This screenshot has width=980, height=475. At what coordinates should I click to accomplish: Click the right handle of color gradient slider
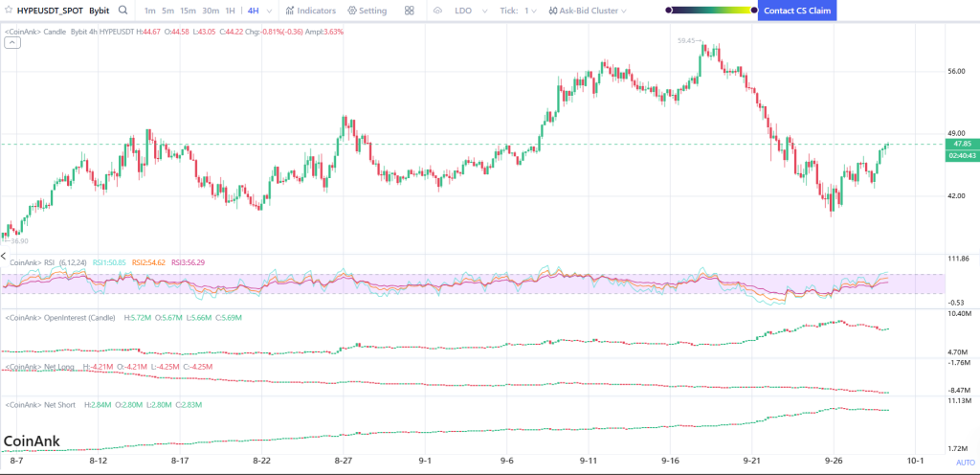(x=753, y=11)
